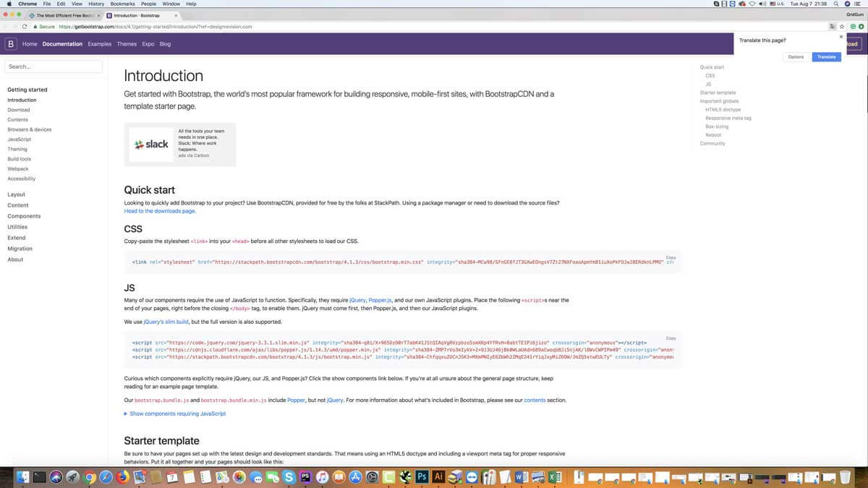
Task: Open the Theming sidebar link
Action: tap(17, 149)
